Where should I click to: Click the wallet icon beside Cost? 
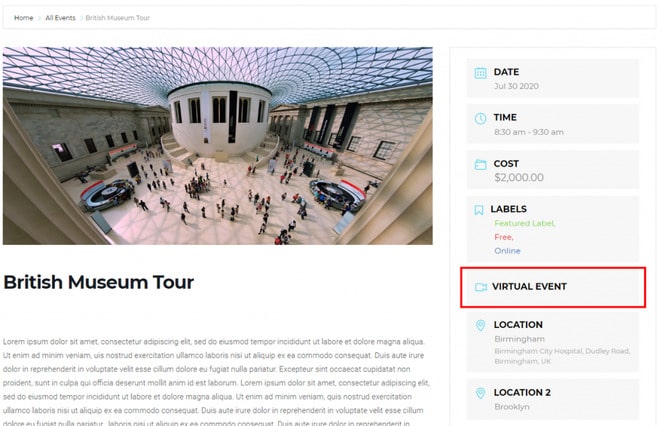tap(480, 164)
